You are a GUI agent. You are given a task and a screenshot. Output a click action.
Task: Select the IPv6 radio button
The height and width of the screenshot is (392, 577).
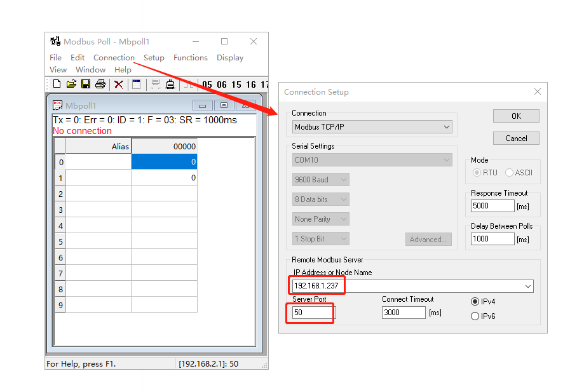(475, 316)
